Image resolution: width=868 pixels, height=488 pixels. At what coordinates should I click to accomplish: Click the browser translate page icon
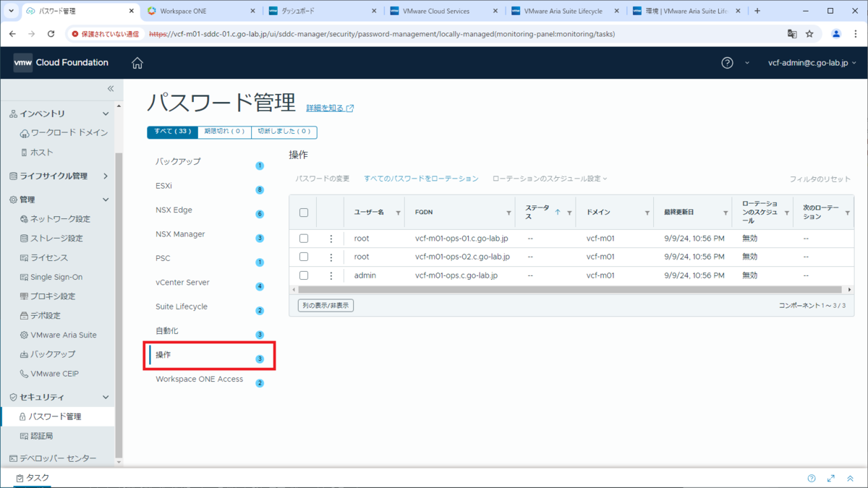[792, 34]
